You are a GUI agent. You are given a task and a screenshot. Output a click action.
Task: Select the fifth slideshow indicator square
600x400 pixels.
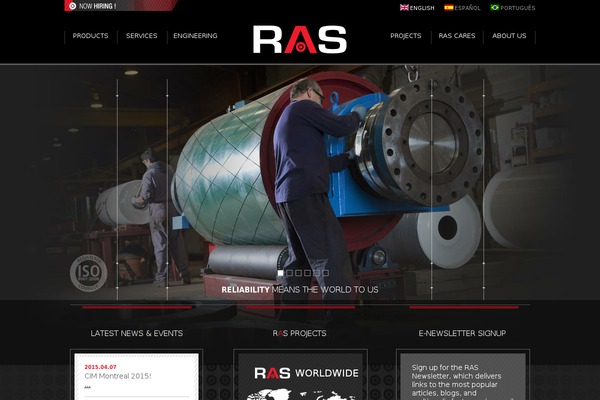coord(316,273)
